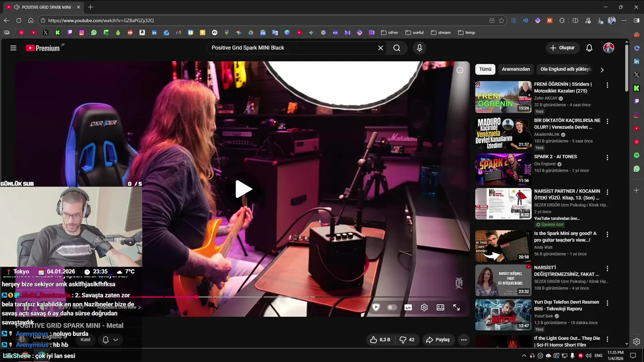
Task: Open options for SPARK 2 - AI TONES
Action: (607, 157)
